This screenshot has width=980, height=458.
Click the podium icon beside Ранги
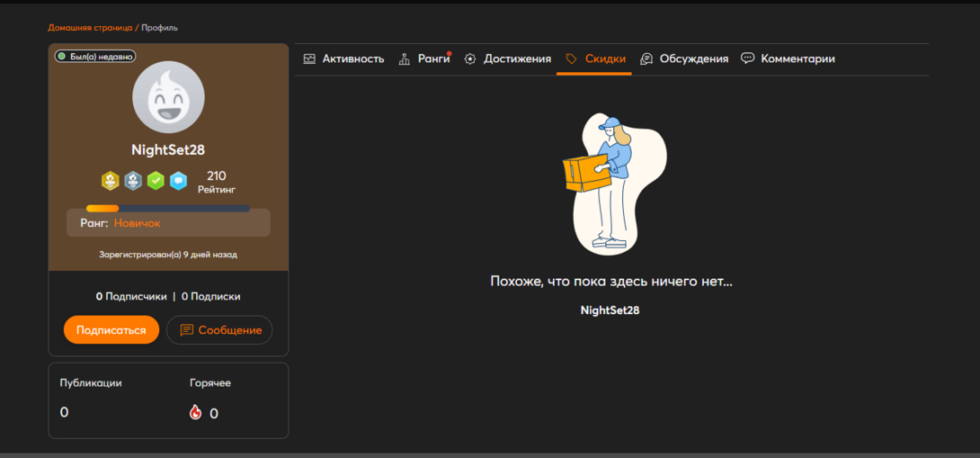[x=405, y=58]
